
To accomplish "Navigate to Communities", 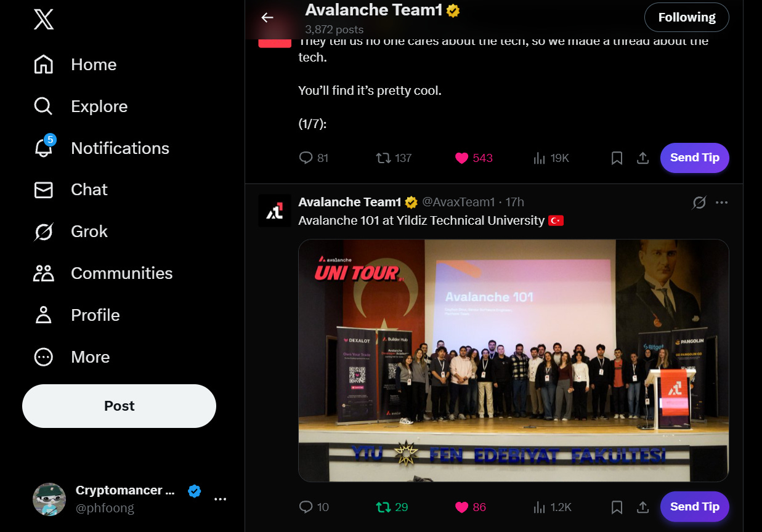I will [103, 273].
